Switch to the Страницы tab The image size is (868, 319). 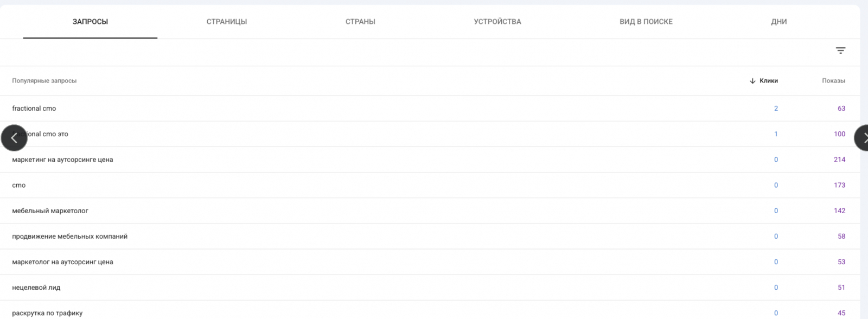pos(227,22)
